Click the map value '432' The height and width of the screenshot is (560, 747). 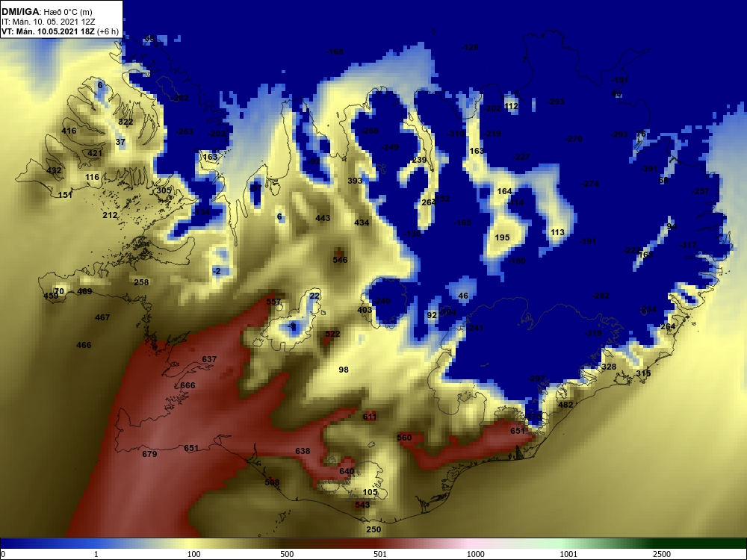(x=54, y=170)
